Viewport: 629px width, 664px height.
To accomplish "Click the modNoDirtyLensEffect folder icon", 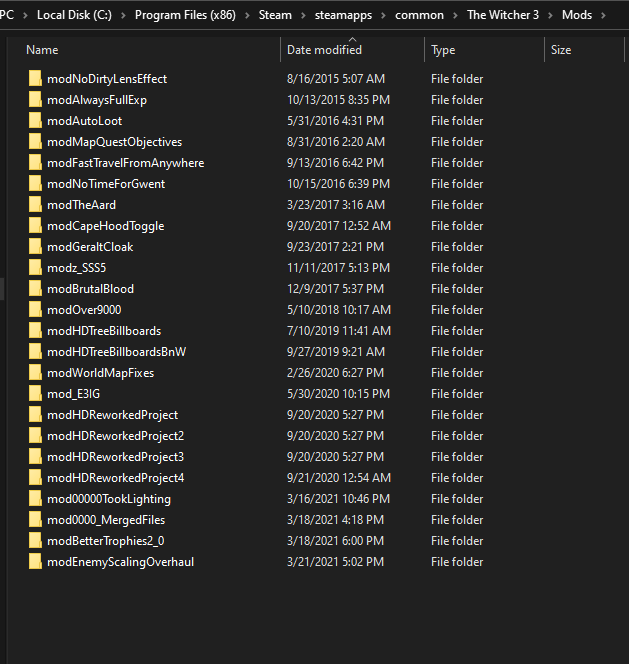I will tap(35, 79).
